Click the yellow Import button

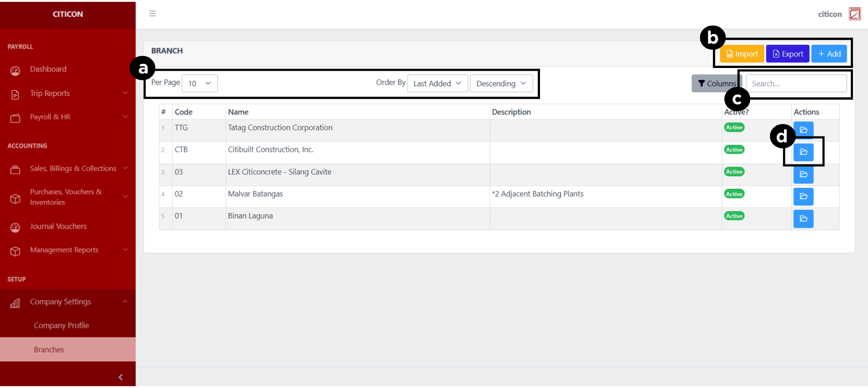(x=742, y=54)
